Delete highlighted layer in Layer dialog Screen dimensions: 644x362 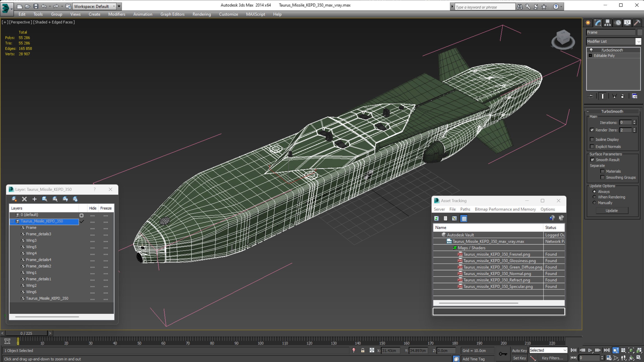pyautogui.click(x=24, y=199)
